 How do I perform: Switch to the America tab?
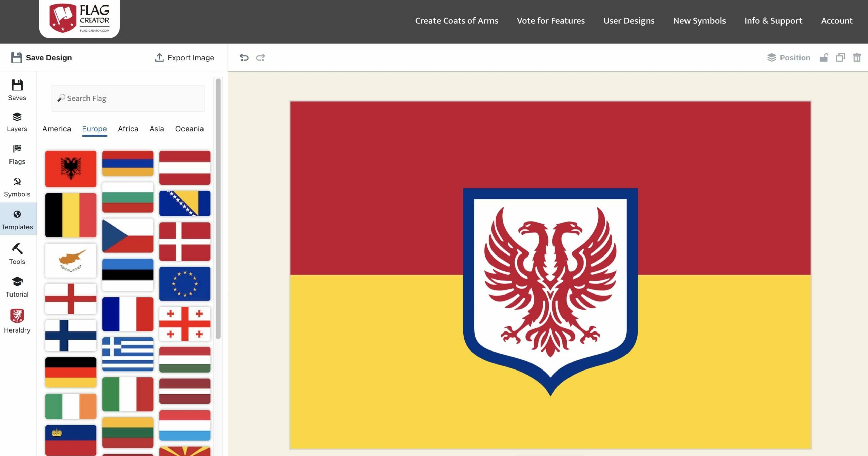coord(57,129)
